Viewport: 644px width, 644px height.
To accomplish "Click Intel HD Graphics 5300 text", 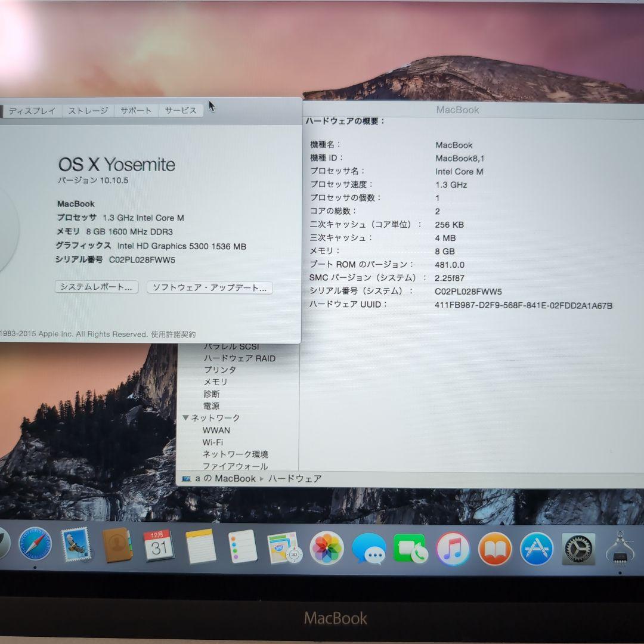I will (181, 246).
